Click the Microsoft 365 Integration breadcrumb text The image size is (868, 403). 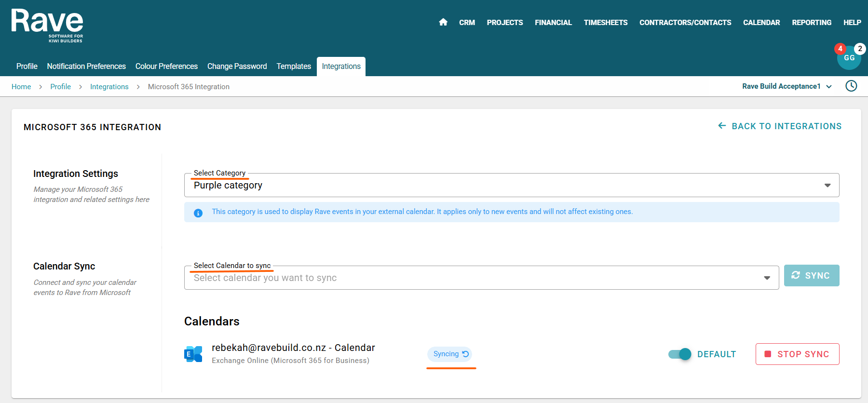pyautogui.click(x=189, y=87)
